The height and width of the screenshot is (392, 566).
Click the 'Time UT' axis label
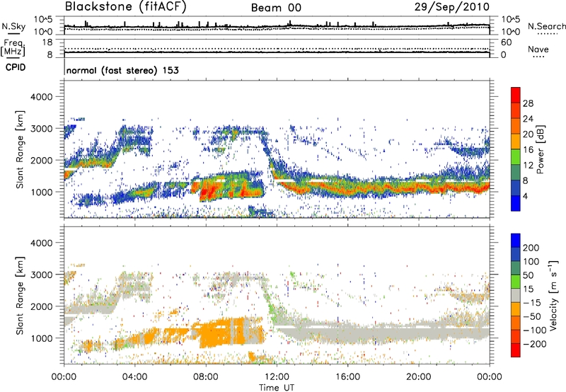point(277,387)
